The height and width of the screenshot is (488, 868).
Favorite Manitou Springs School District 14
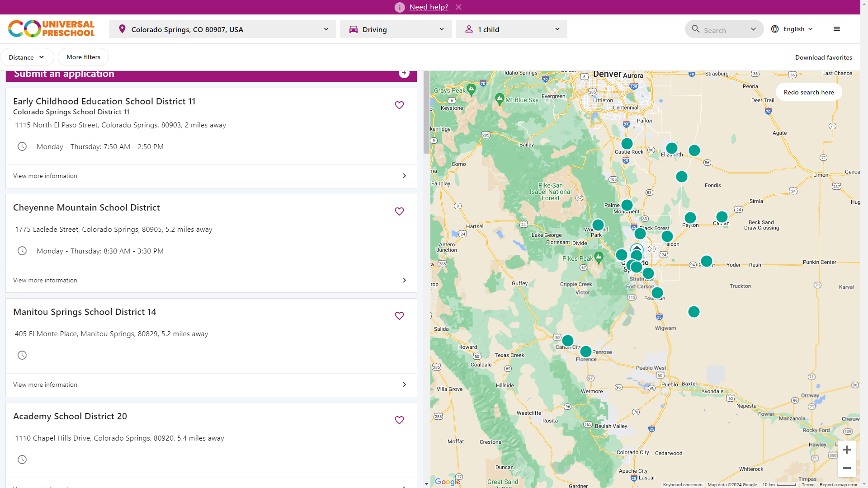point(399,316)
